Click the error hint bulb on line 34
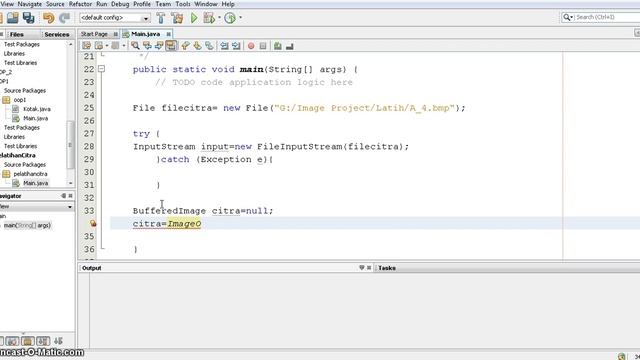Screen dimensions: 640x360 [93, 223]
